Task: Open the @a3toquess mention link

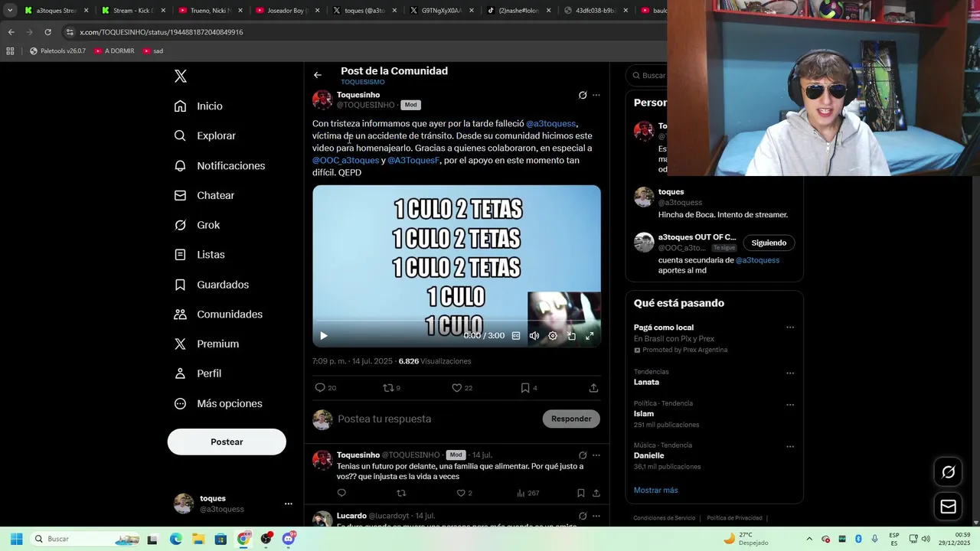Action: (550, 123)
